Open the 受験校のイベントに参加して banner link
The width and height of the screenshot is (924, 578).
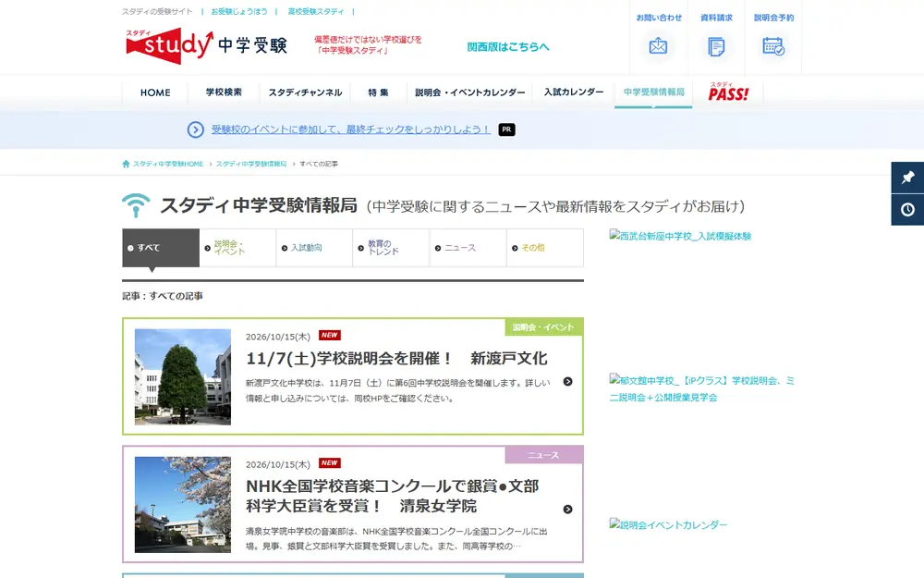[350, 129]
